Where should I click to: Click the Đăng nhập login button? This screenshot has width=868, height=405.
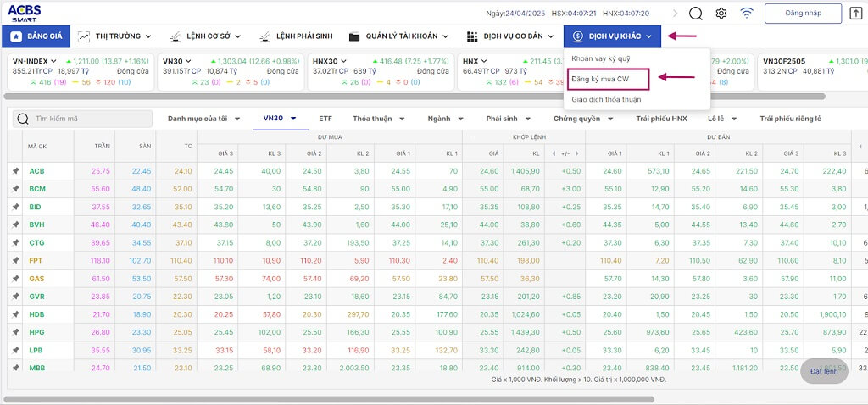click(804, 14)
